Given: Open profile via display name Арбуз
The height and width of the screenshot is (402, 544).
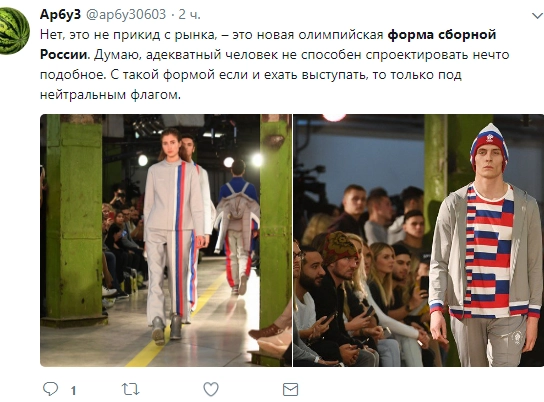Looking at the screenshot, I should click(x=60, y=15).
